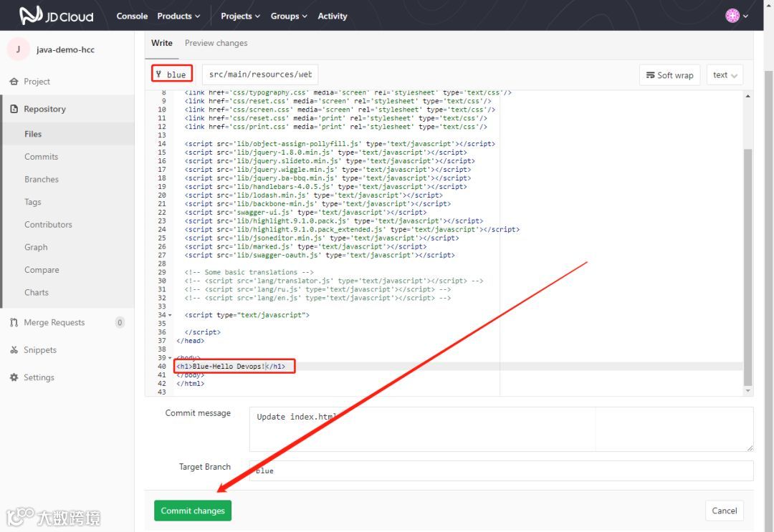This screenshot has height=532, width=774.
Task: Click the Commit message text area
Action: (x=501, y=429)
